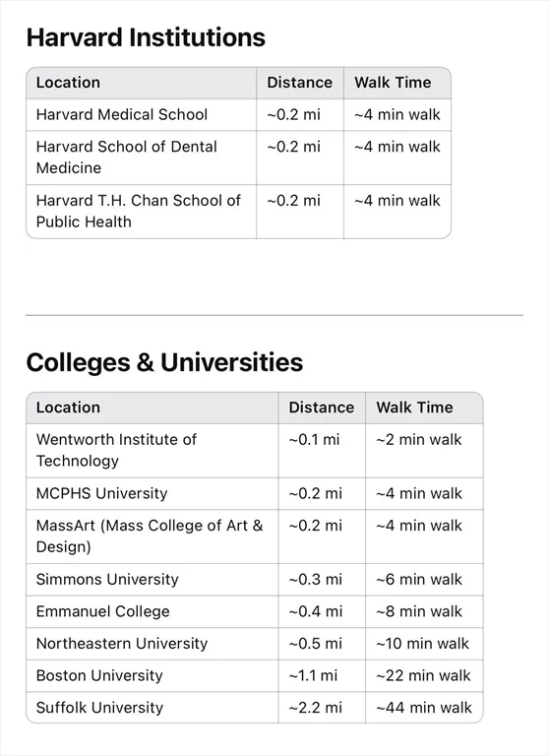Image resolution: width=549 pixels, height=756 pixels.
Task: Click the Harvard Institutions heading
Action: 146,37
